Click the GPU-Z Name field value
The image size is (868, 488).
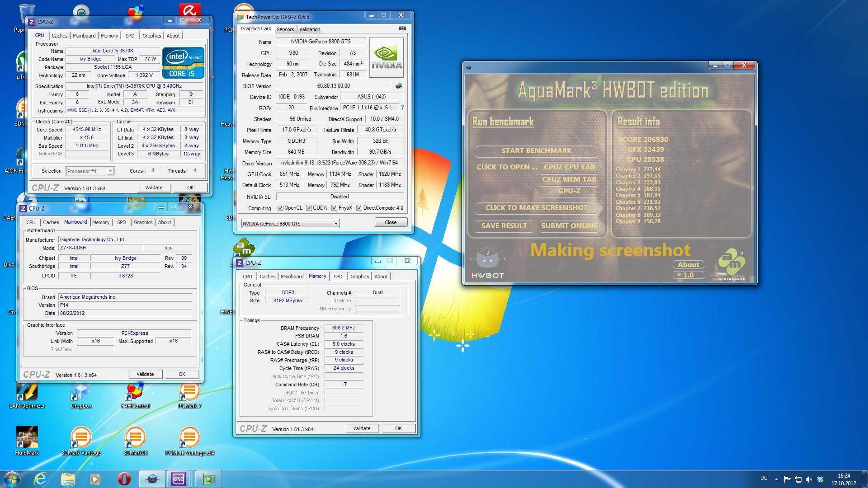(x=321, y=42)
